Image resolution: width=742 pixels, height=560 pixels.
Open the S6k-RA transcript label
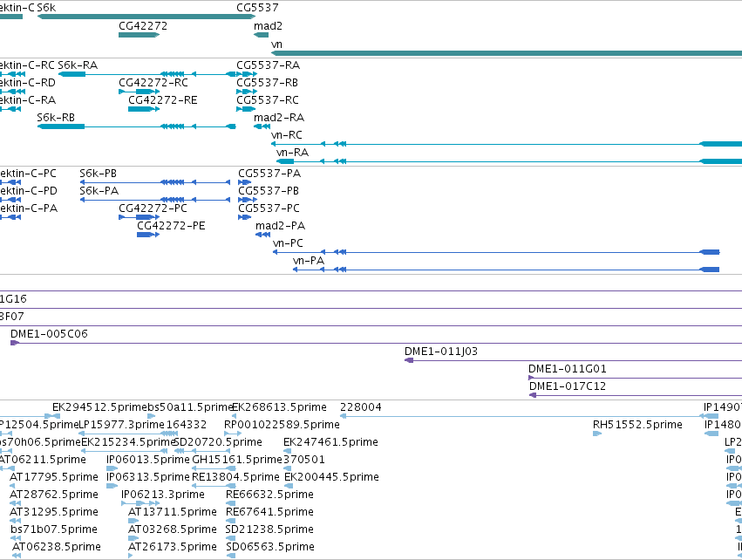tap(78, 65)
